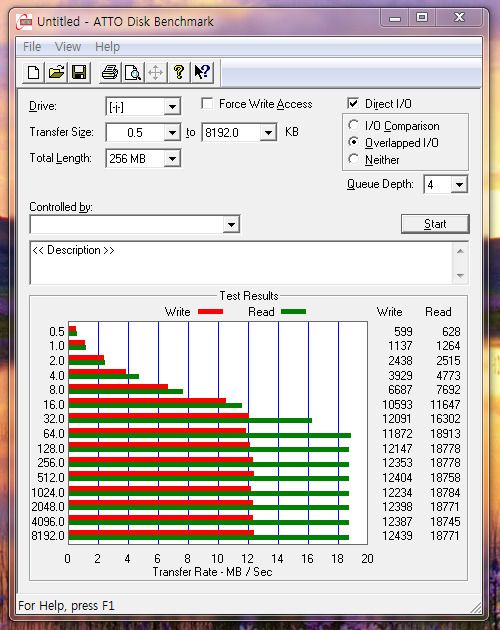Open the Total Length 256 MB dropdown

click(172, 159)
